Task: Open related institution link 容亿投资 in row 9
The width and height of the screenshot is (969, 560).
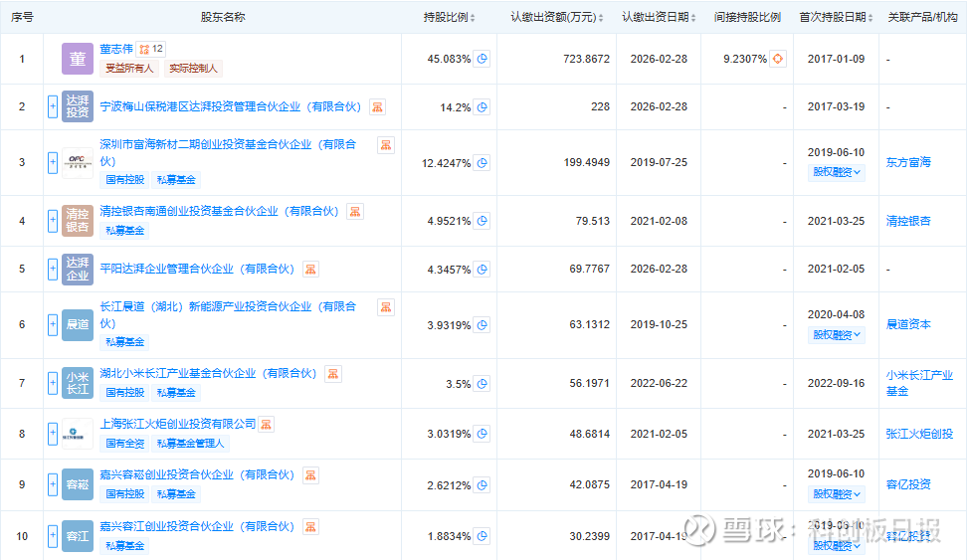Action: pos(908,484)
